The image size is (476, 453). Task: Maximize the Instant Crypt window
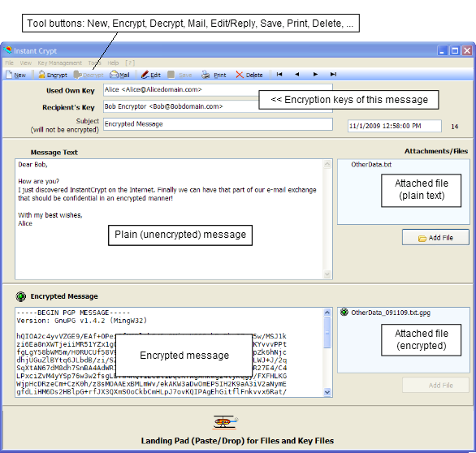tap(454, 50)
